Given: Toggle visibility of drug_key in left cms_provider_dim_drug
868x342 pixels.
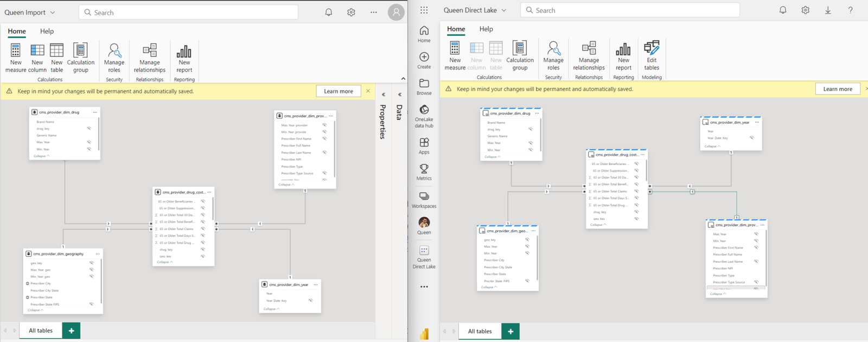Looking at the screenshot, I should point(89,129).
